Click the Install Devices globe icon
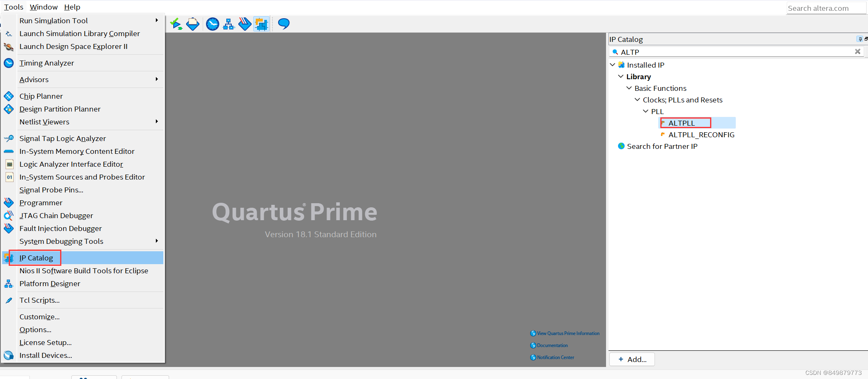Viewport: 868px width, 379px height. click(9, 355)
